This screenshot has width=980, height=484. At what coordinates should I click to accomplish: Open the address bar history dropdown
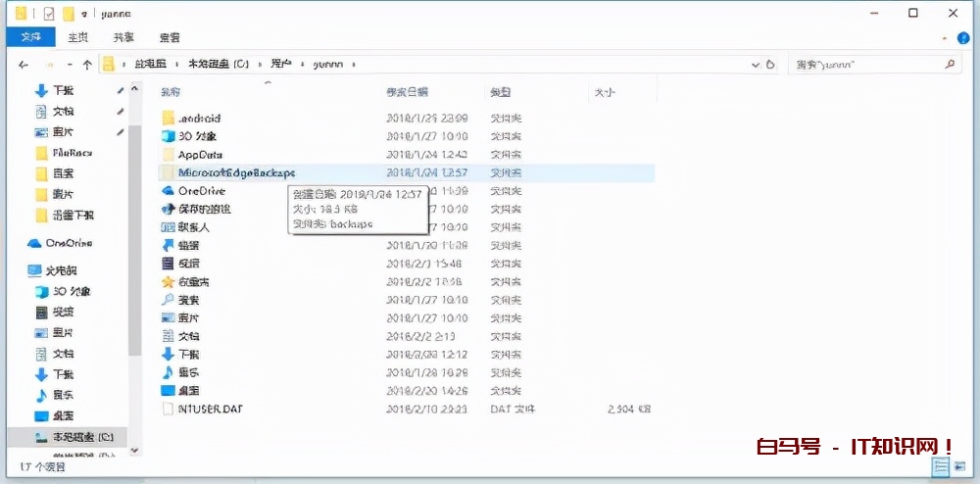pos(755,65)
